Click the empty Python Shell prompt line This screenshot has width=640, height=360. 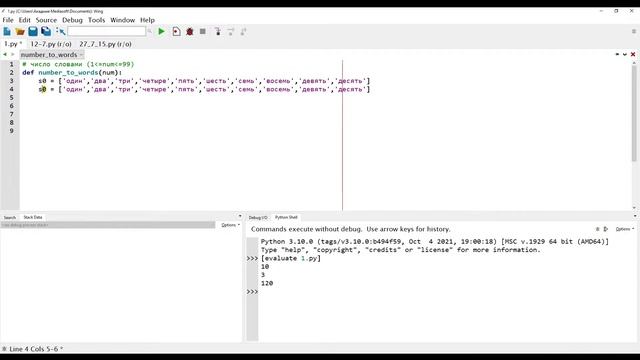click(x=447, y=291)
